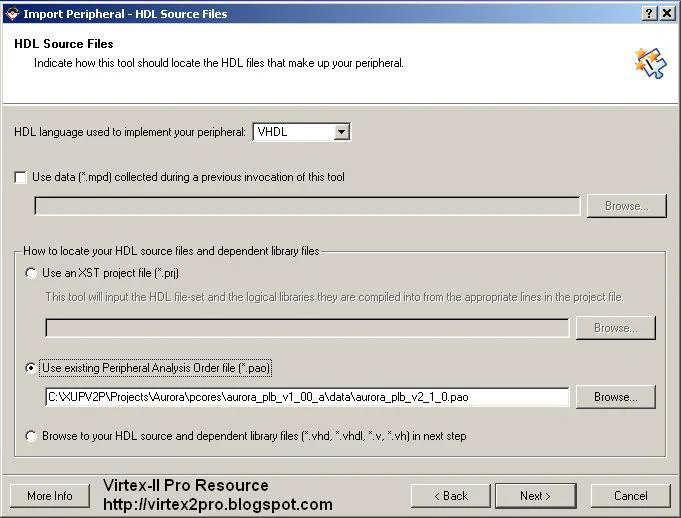Click the XST project file path field
Image resolution: width=681 pixels, height=518 pixels.
(x=307, y=328)
